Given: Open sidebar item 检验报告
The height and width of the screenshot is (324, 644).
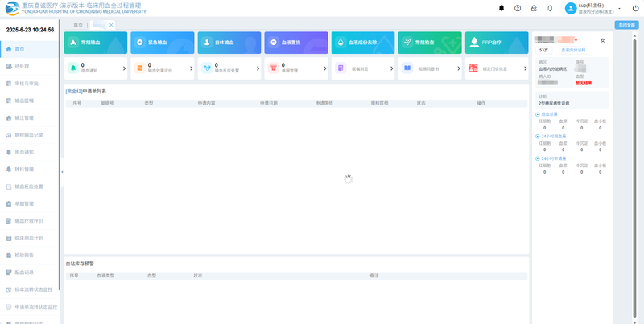Looking at the screenshot, I should tap(30, 255).
